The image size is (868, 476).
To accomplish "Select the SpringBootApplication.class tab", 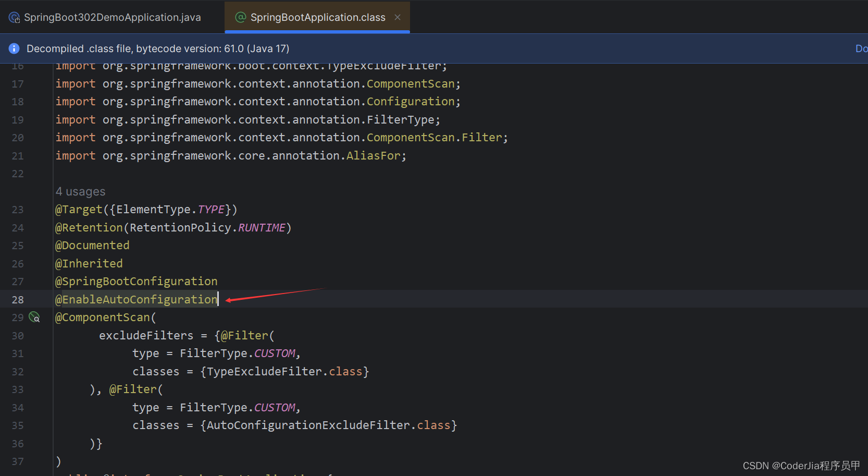I will coord(317,17).
